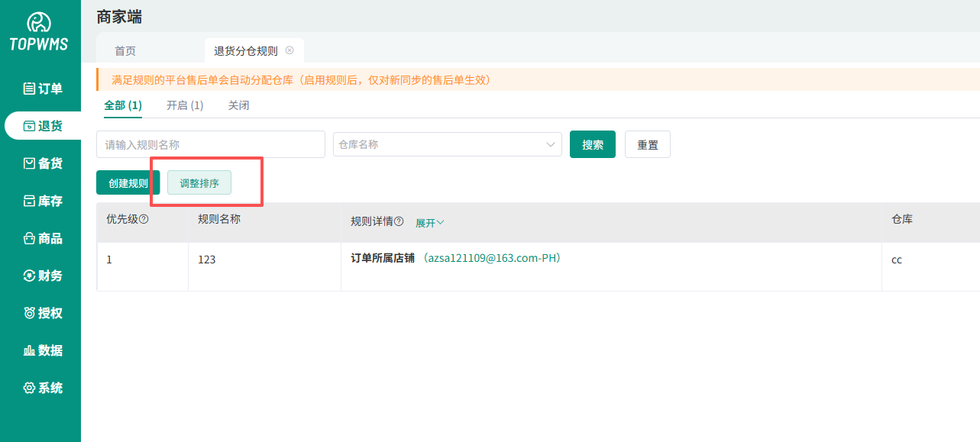Click the 订单所属店铺 label
Screen dimensions: 980x442
383,258
